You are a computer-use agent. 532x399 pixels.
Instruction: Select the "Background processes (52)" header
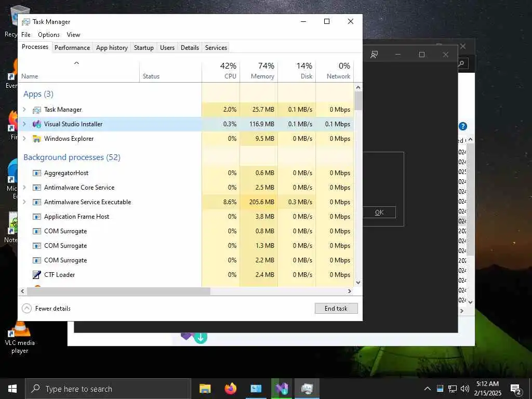click(72, 157)
